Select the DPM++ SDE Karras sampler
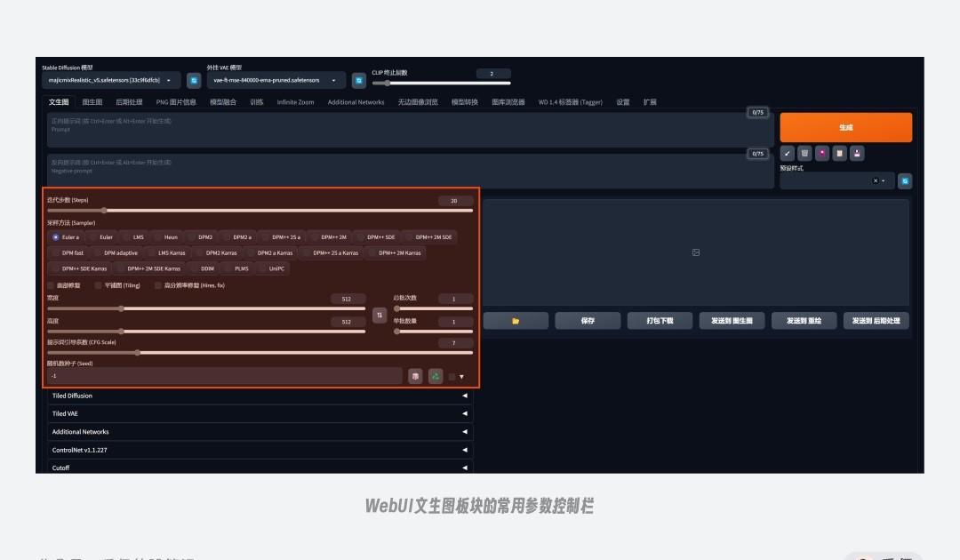 80,268
